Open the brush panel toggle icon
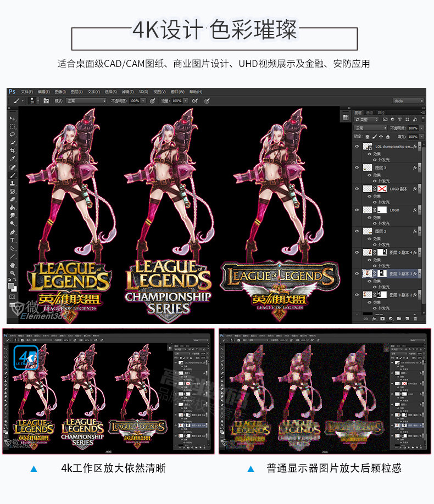Viewport: 434px width, 504px height. pos(46,101)
